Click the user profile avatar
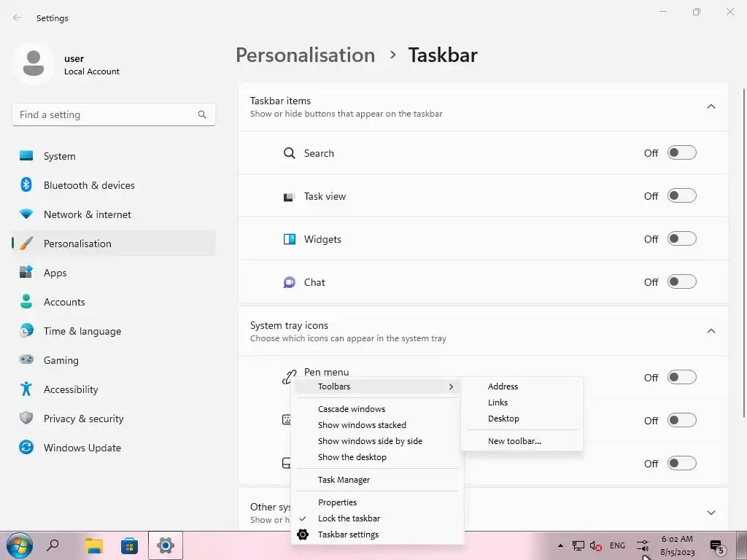The width and height of the screenshot is (747, 560). click(x=34, y=64)
